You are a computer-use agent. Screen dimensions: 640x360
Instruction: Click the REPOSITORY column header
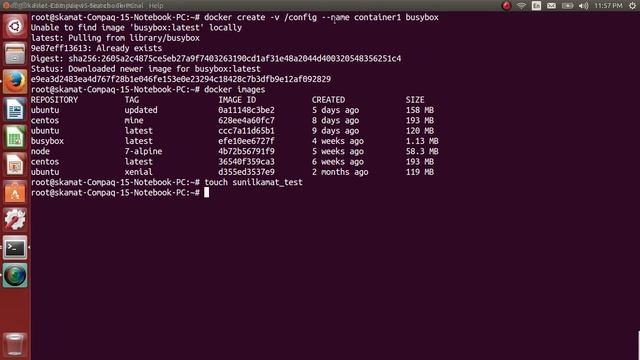click(x=54, y=100)
